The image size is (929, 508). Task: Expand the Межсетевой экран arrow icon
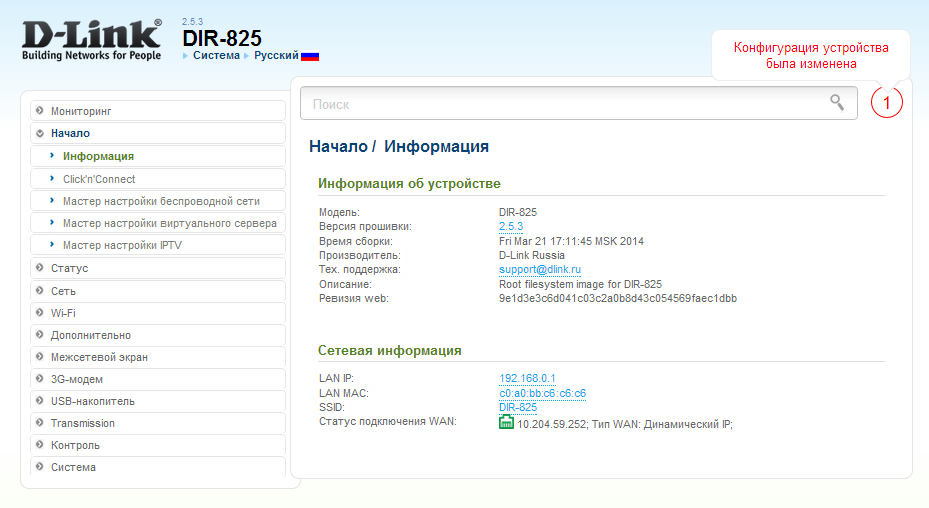coord(40,356)
